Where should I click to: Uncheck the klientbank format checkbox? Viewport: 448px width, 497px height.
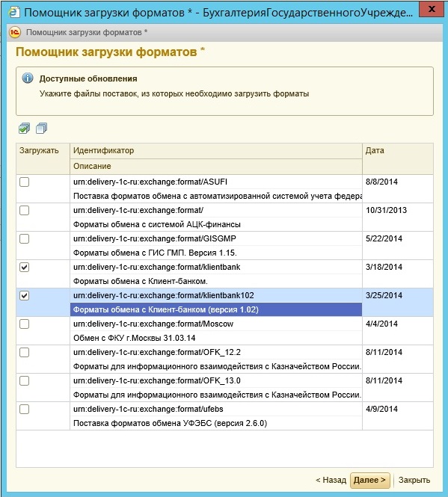25,268
